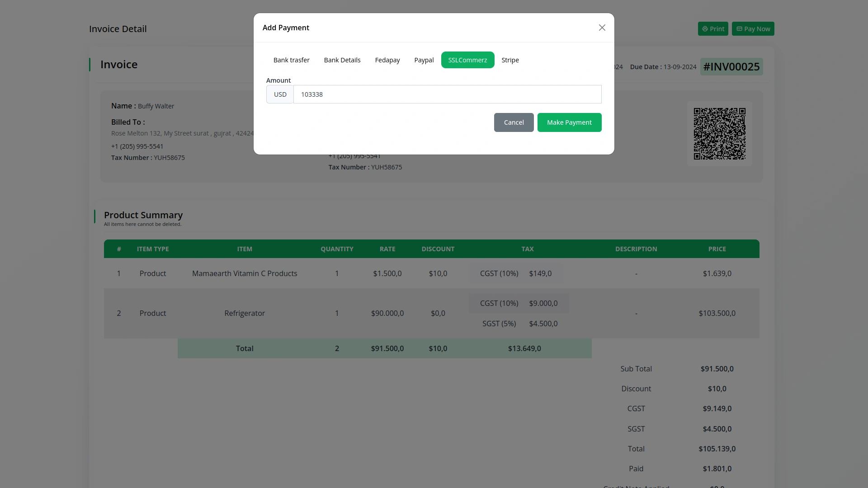Click the ITEM column header
The image size is (868, 488).
[245, 249]
